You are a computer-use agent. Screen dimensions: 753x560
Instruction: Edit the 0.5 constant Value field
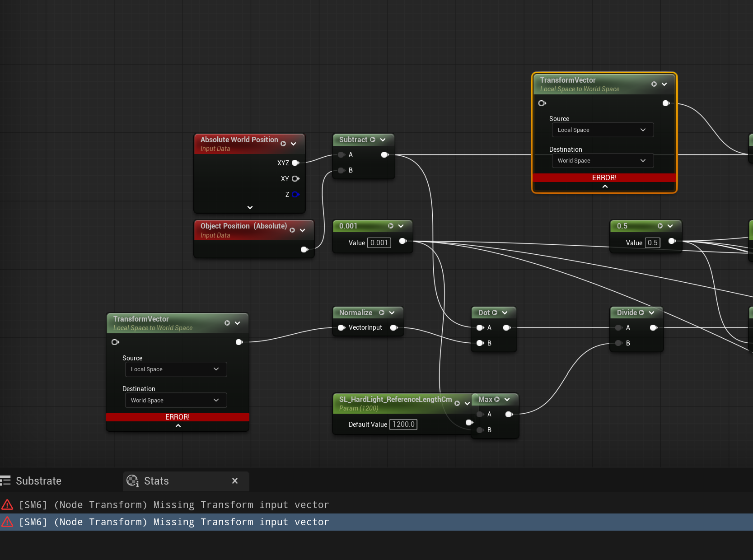pyautogui.click(x=653, y=243)
